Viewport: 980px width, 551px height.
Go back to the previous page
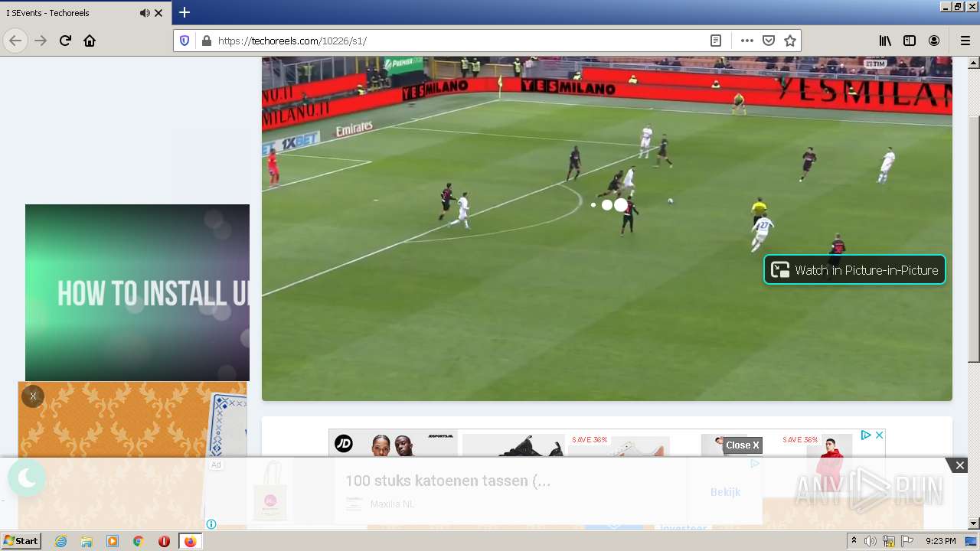point(15,41)
